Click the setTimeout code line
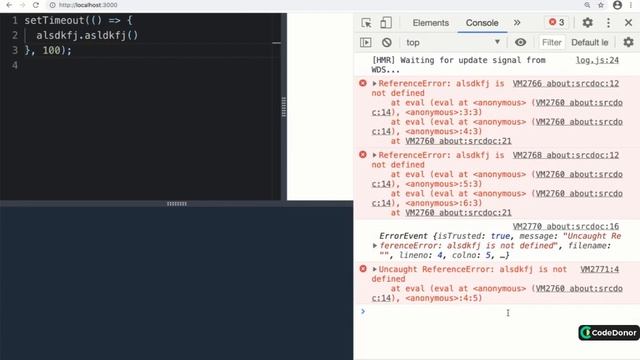 coord(78,20)
